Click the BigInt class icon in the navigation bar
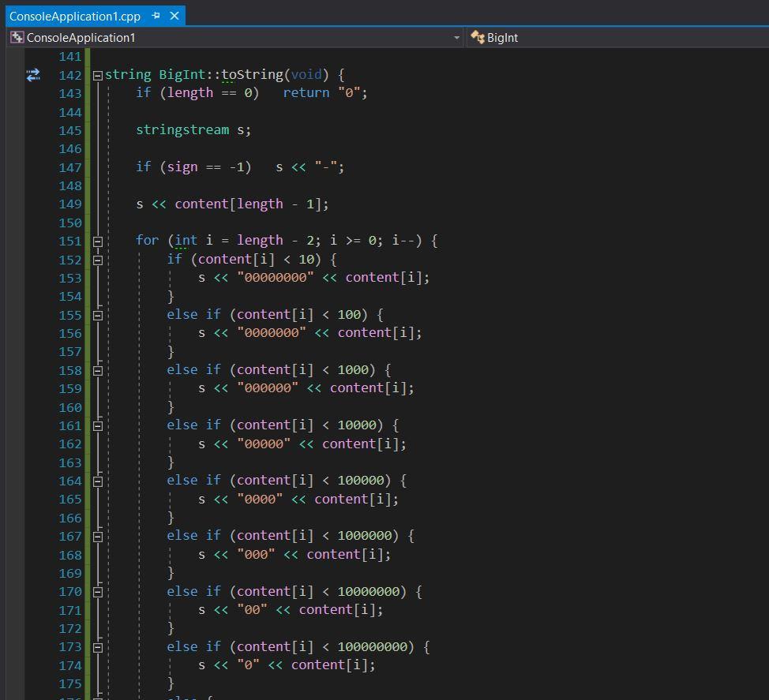Image resolution: width=769 pixels, height=700 pixels. [x=477, y=37]
